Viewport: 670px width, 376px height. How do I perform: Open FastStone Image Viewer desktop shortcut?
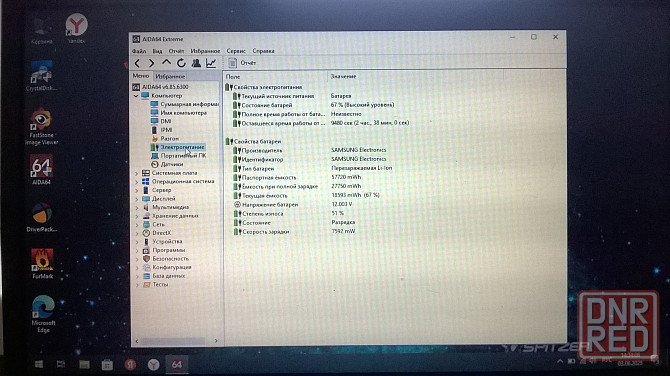click(x=41, y=127)
